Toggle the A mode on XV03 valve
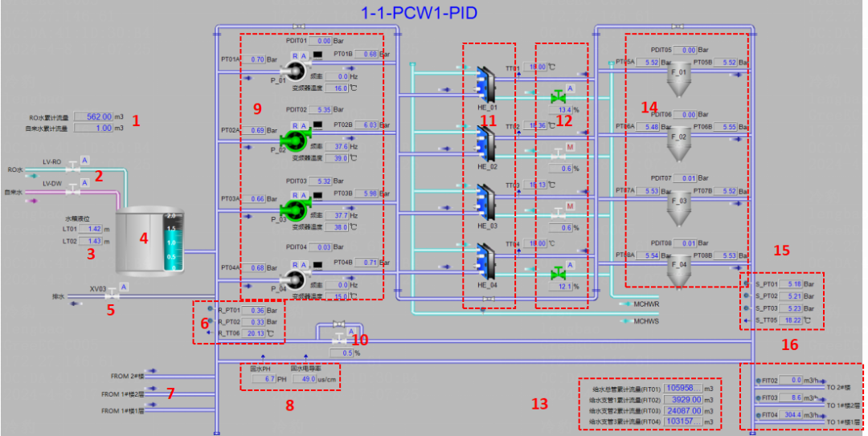 (x=124, y=287)
